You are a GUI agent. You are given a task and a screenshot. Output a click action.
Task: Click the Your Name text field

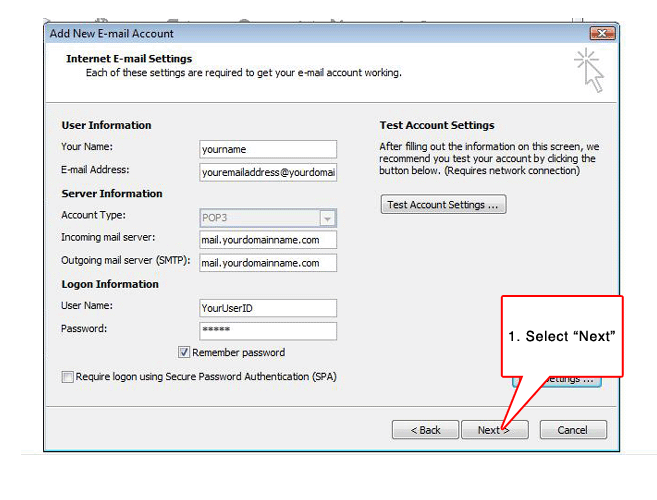(268, 149)
